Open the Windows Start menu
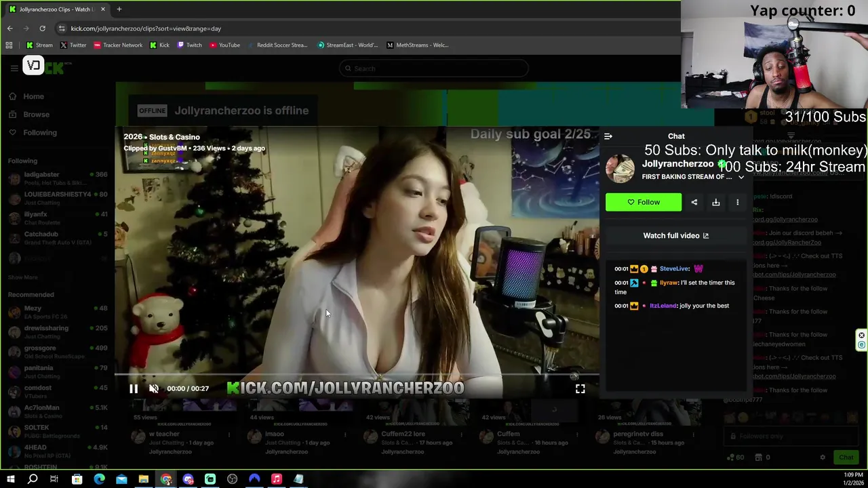The width and height of the screenshot is (868, 488). [x=10, y=479]
